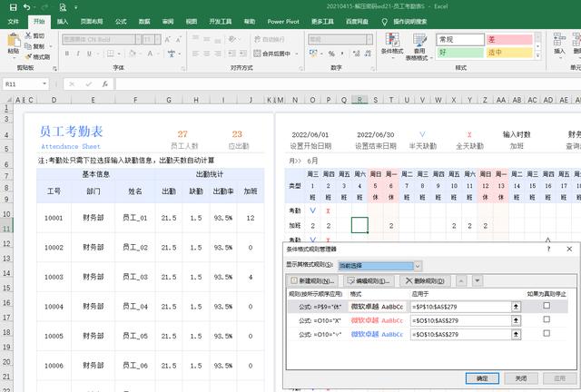Switch to the 插入 (Insert) ribbon tab
This screenshot has height=392, width=581.
click(62, 21)
